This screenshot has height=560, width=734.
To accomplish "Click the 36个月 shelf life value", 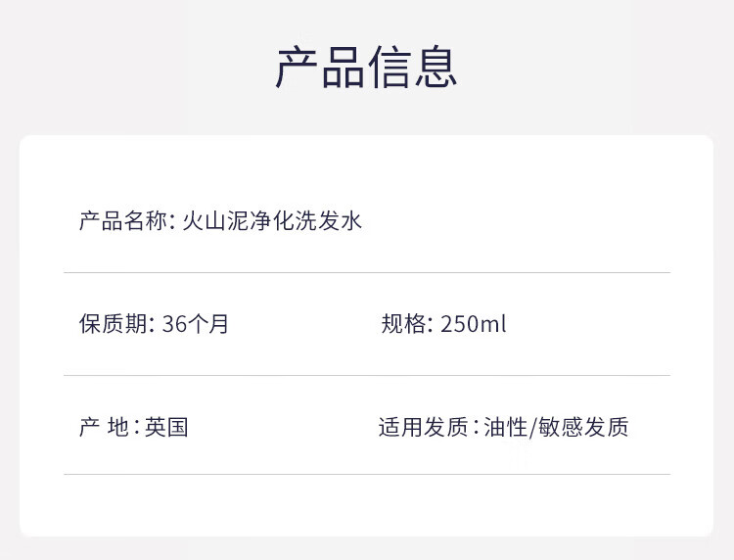I will pos(196,323).
